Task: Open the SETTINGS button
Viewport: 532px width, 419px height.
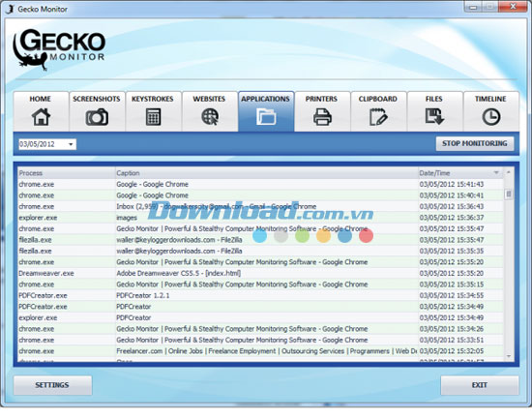Action: click(x=52, y=385)
